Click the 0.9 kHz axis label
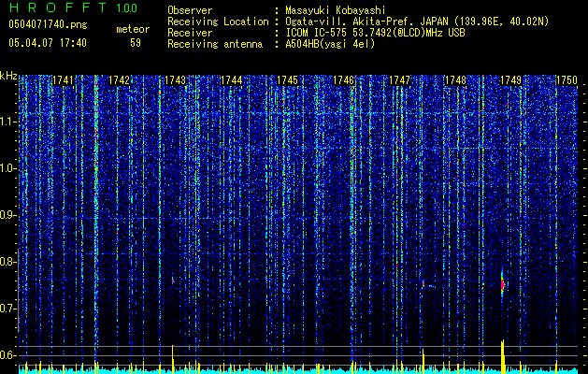 (8, 215)
